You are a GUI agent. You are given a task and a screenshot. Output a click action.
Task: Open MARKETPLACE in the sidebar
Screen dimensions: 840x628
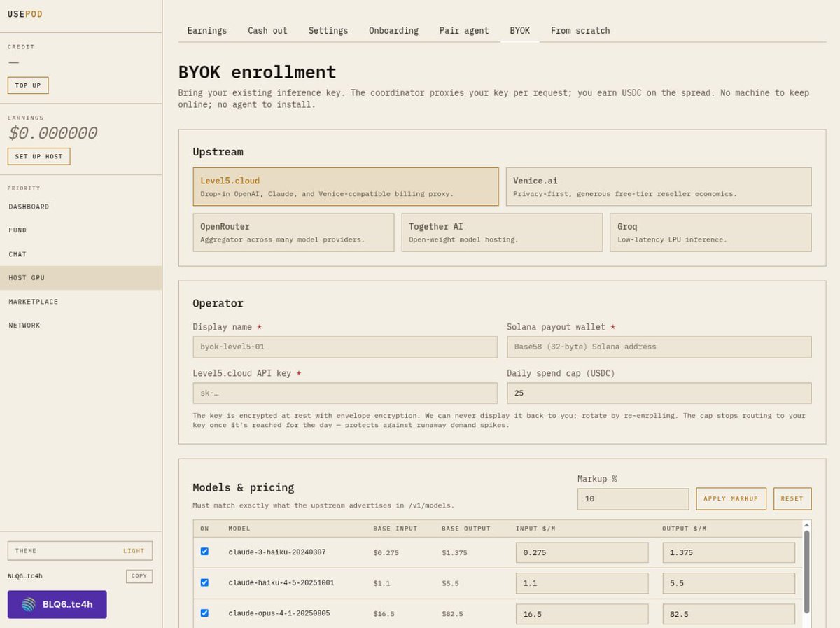click(x=81, y=302)
